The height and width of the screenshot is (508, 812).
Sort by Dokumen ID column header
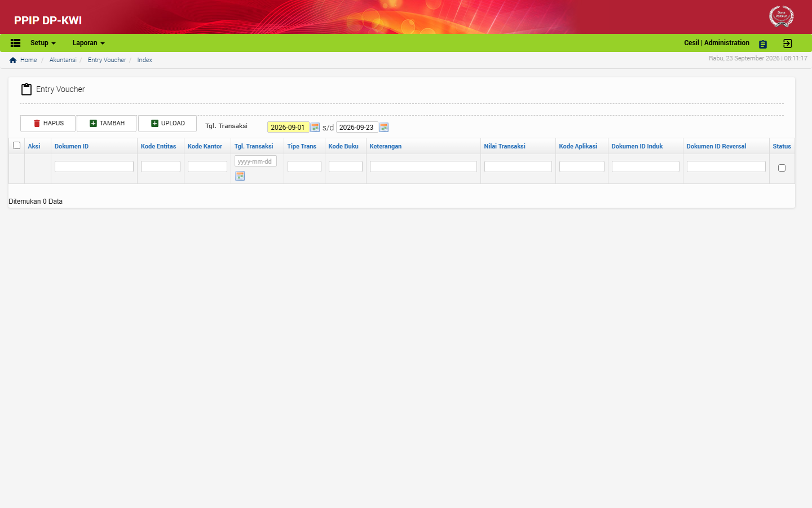[72, 146]
